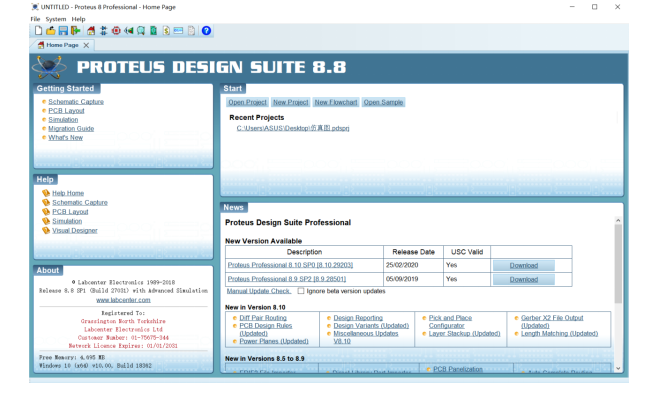Open the 3D Visualizer toolbar icon

pyautogui.click(x=129, y=31)
